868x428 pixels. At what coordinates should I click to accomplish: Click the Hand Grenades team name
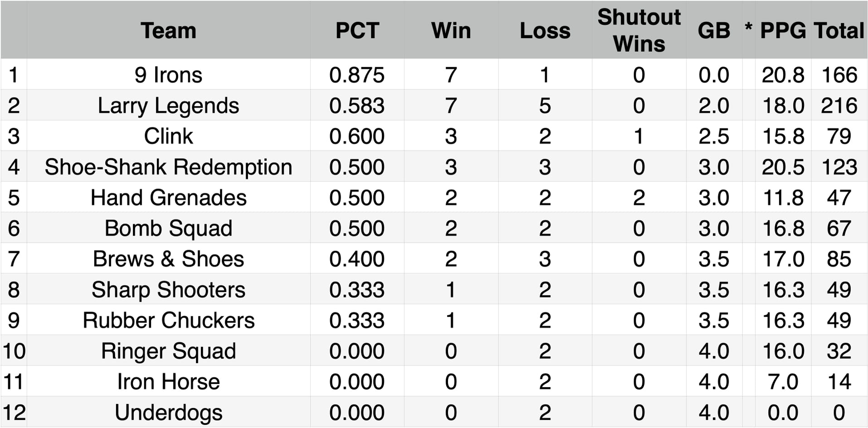pos(168,198)
